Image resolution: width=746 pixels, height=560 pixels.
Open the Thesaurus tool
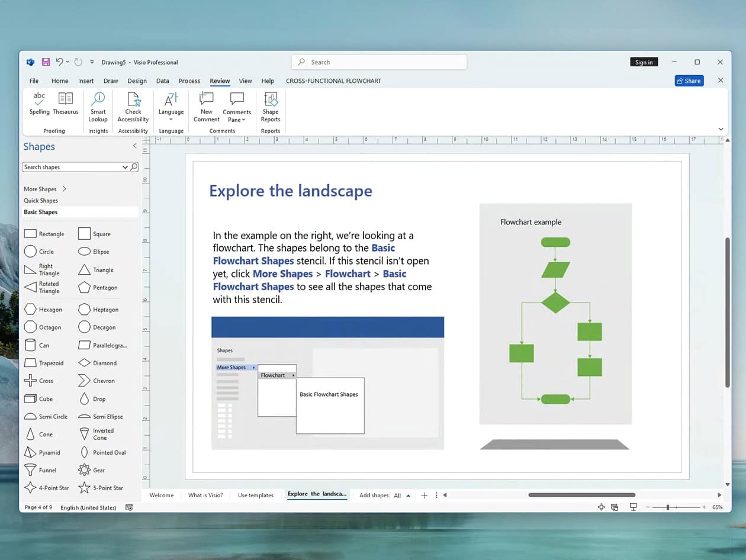pyautogui.click(x=65, y=107)
